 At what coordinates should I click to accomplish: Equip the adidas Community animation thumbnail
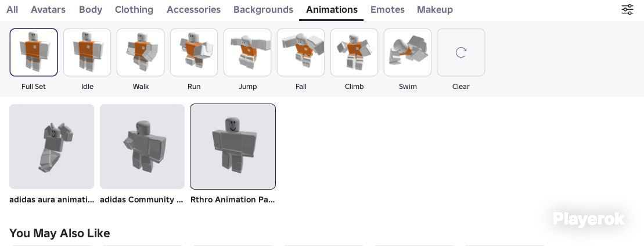[142, 147]
